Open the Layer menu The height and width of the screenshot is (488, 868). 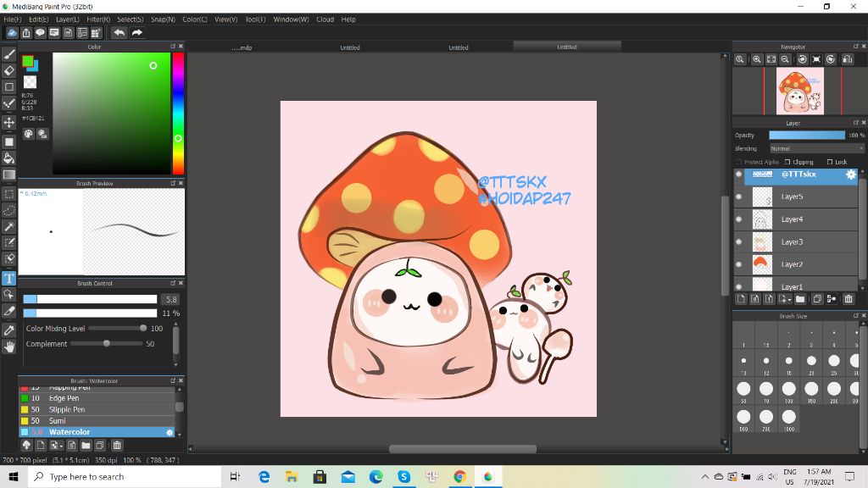click(68, 19)
